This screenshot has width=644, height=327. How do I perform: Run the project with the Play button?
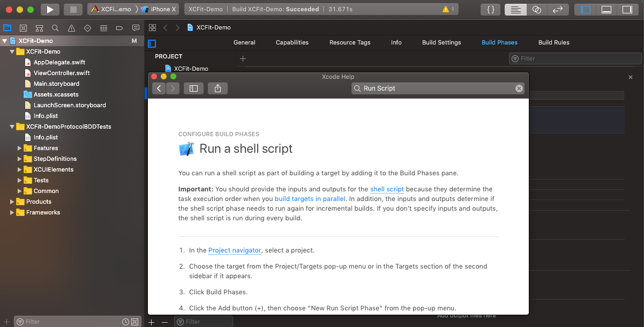50,9
